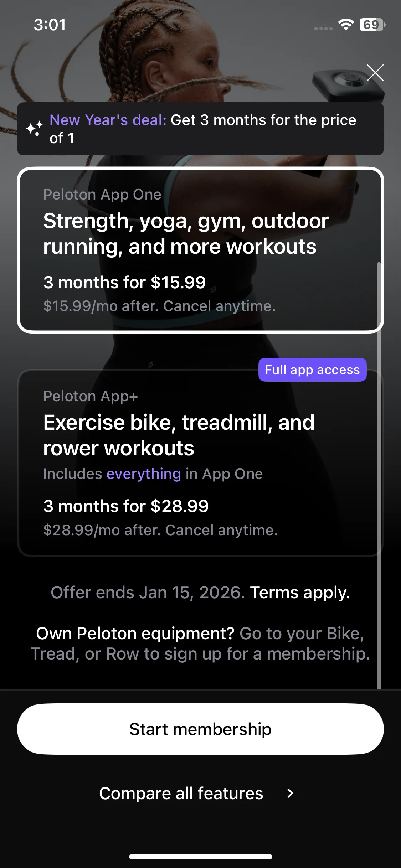
Task: Tap the cellular signal dots
Action: [x=323, y=28]
